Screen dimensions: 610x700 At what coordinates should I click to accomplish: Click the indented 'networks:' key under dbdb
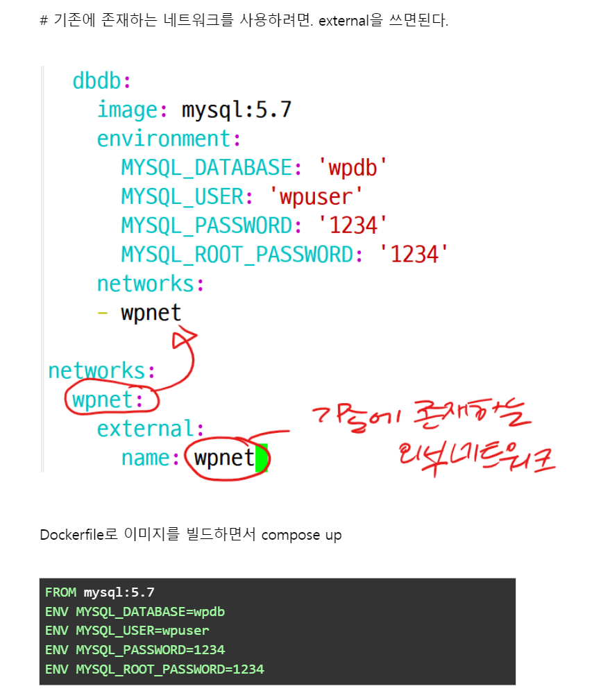(x=151, y=284)
